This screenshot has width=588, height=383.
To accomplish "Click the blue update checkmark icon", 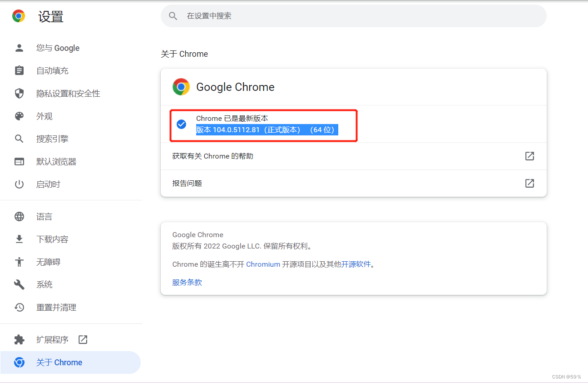I will pyautogui.click(x=182, y=124).
